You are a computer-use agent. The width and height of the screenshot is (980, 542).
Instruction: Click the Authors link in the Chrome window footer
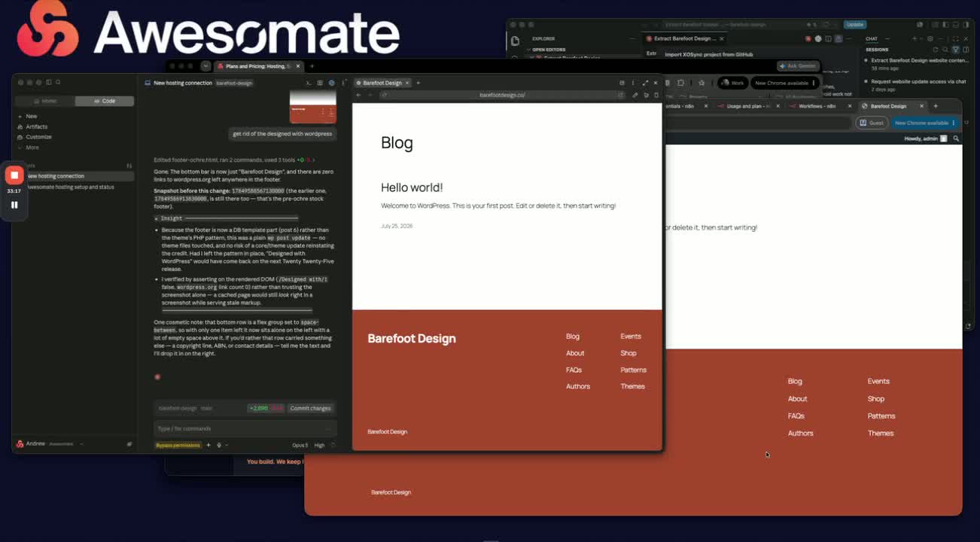800,434
